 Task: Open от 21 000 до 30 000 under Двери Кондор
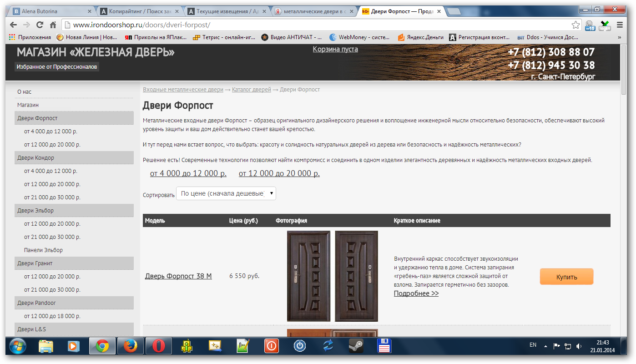(x=52, y=197)
